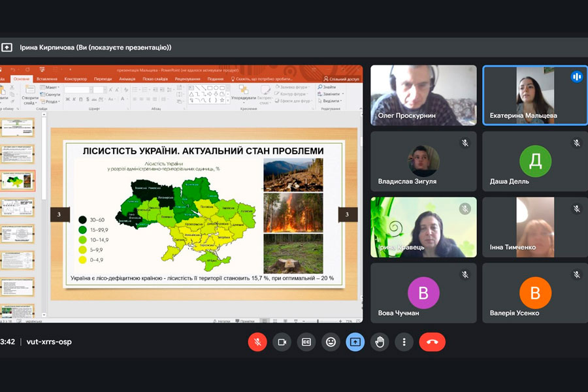Switch to the Рецензування ribbon tab
Screen dimensions: 588x392
point(187,79)
